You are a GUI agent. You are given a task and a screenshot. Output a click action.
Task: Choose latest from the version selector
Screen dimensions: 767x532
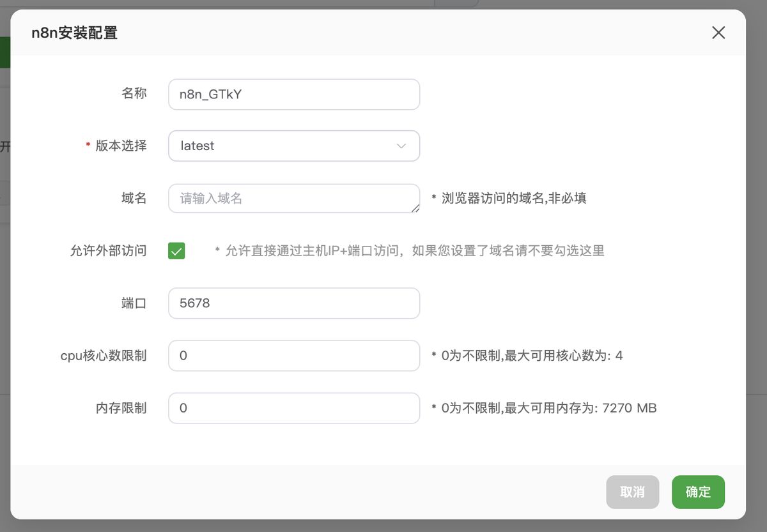click(x=294, y=146)
